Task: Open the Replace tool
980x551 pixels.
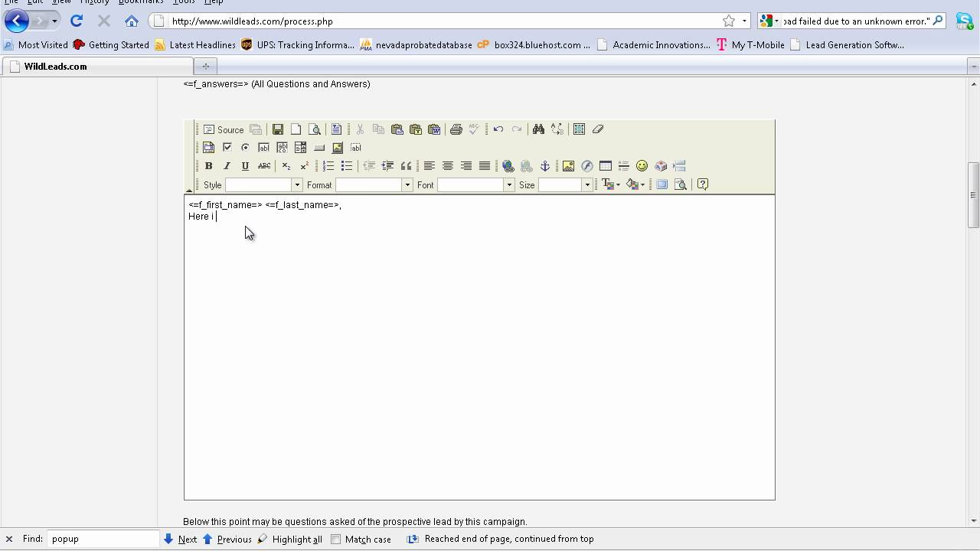Action: [x=557, y=129]
